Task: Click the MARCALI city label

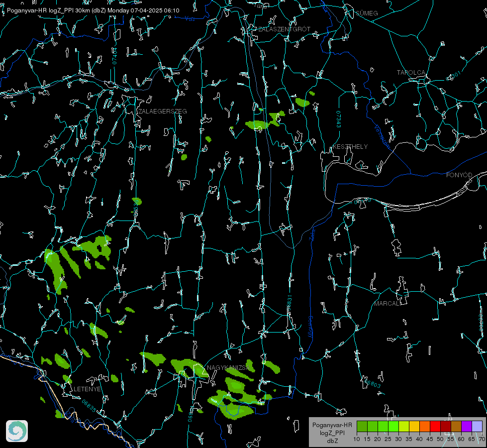Action: tap(387, 304)
